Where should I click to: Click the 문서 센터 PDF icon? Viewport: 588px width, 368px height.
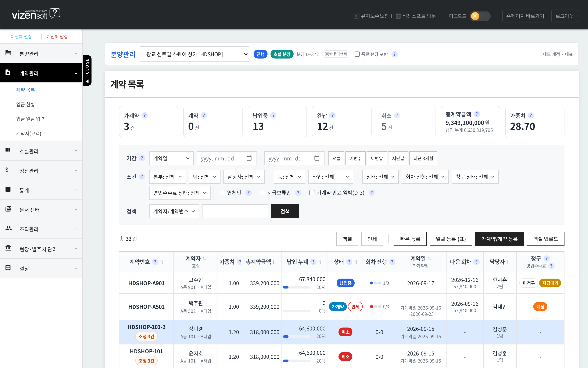(x=8, y=209)
